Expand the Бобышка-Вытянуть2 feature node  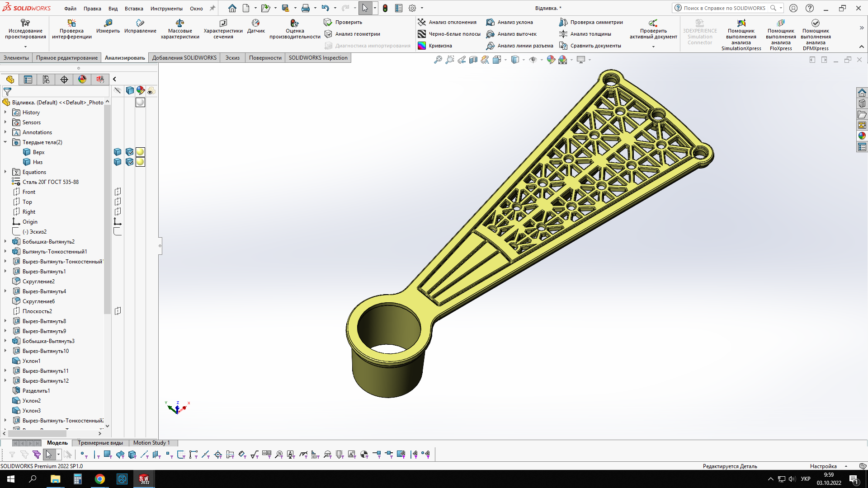tap(5, 242)
